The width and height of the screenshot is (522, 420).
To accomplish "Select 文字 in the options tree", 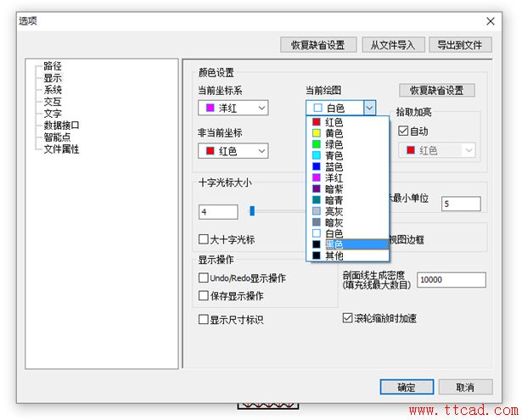I will pyautogui.click(x=53, y=114).
